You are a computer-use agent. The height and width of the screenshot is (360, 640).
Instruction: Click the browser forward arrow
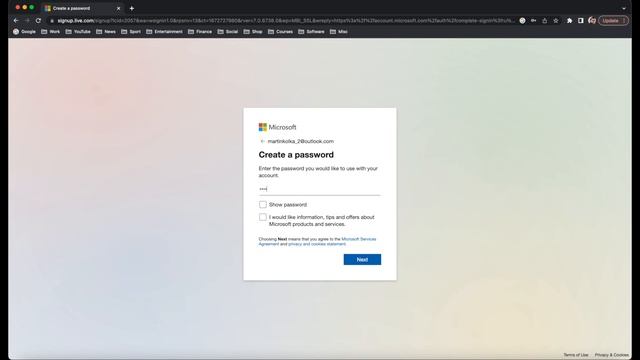coord(27,20)
